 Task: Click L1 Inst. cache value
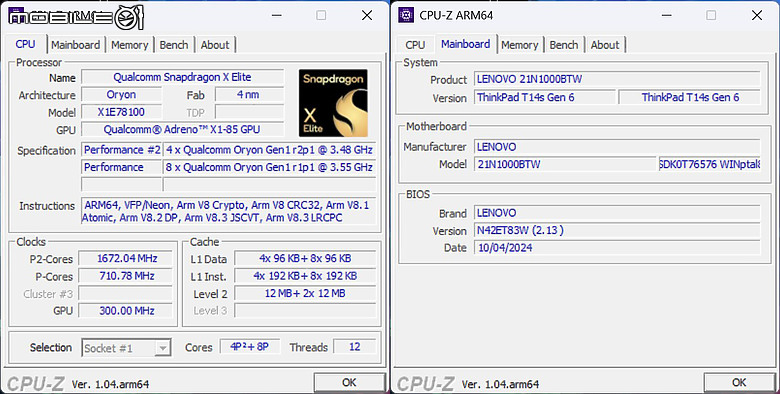click(x=305, y=276)
